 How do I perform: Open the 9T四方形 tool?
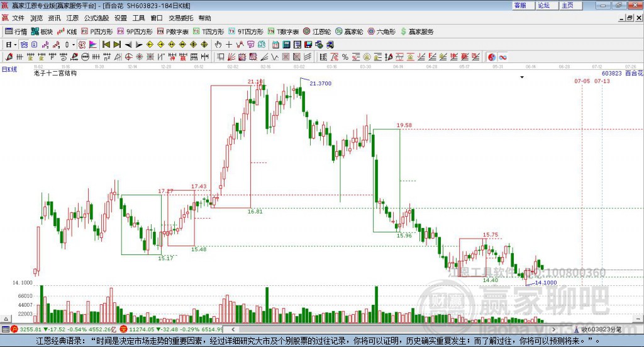(246, 31)
